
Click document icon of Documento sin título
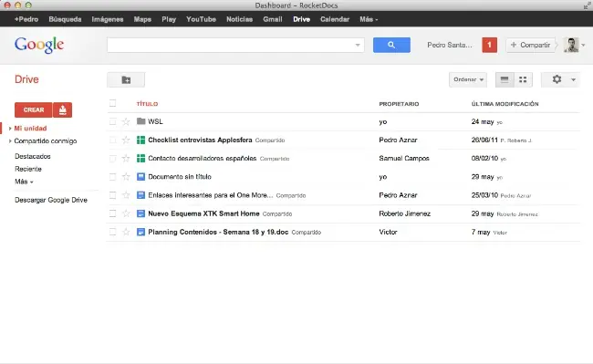(140, 176)
